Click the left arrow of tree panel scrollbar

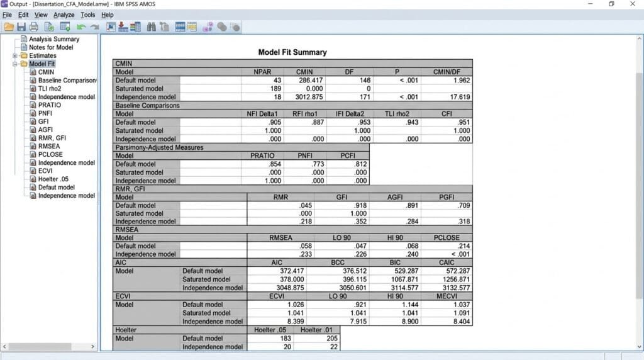(4, 346)
